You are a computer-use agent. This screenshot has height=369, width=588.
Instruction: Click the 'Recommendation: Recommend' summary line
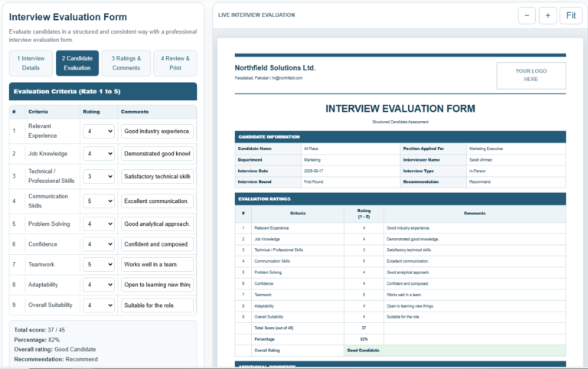(x=56, y=359)
